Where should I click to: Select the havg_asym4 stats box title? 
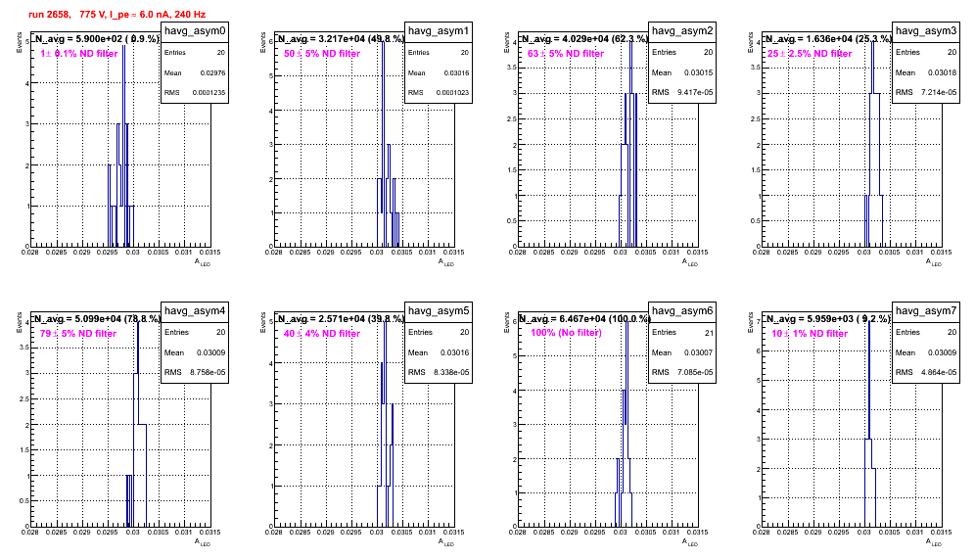click(x=195, y=310)
